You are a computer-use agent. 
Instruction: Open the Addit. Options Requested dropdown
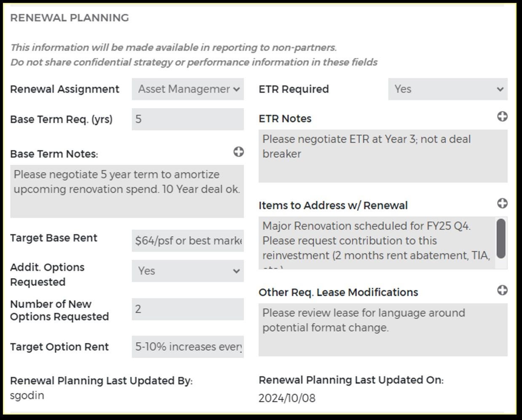coord(188,271)
